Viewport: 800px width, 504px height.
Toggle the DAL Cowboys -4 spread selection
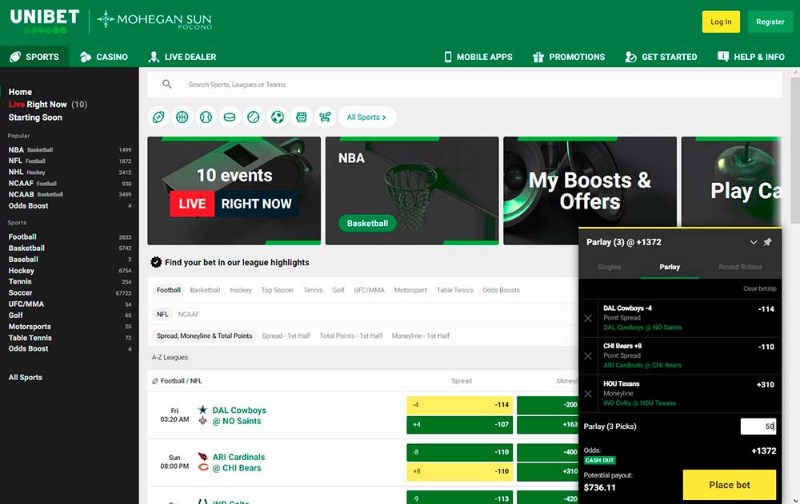click(x=460, y=405)
